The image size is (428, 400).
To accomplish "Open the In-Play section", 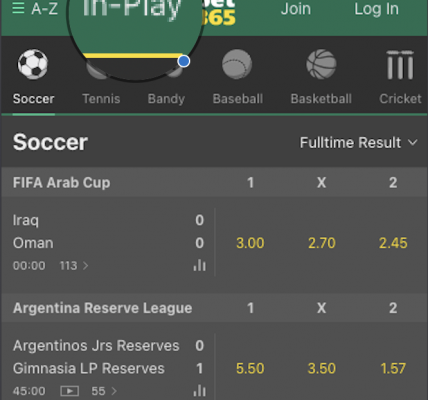I will coord(132,9).
